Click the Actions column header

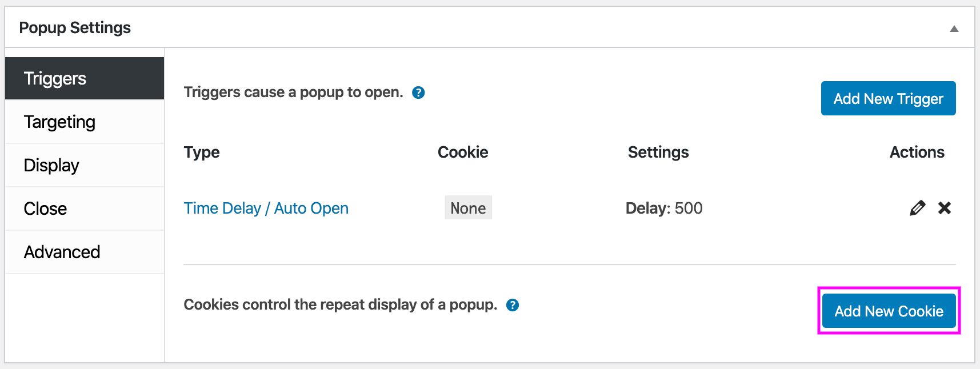point(917,152)
